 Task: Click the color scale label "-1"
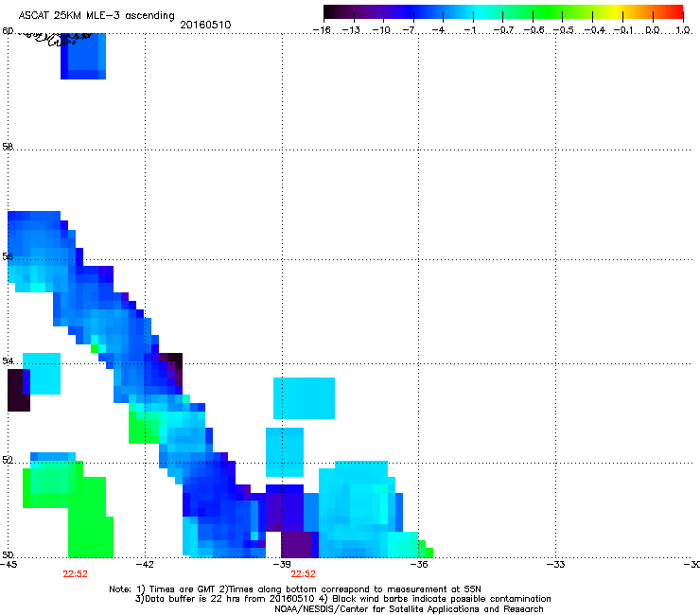pos(470,30)
